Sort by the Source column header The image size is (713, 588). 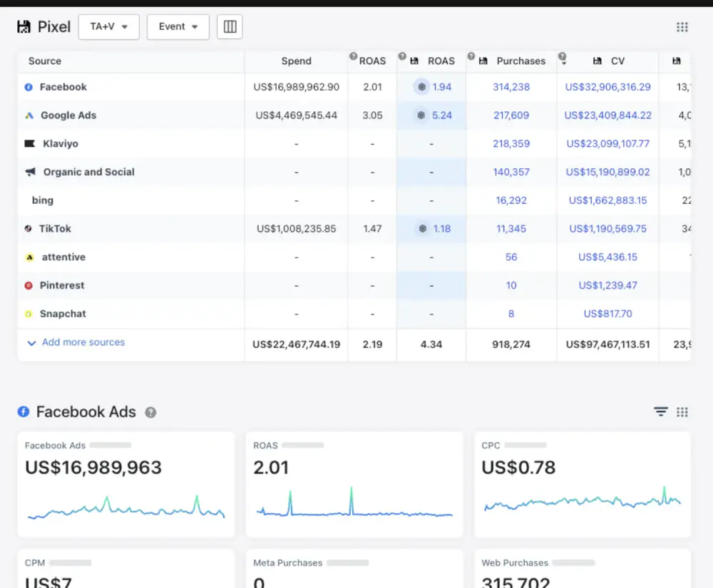coord(44,61)
